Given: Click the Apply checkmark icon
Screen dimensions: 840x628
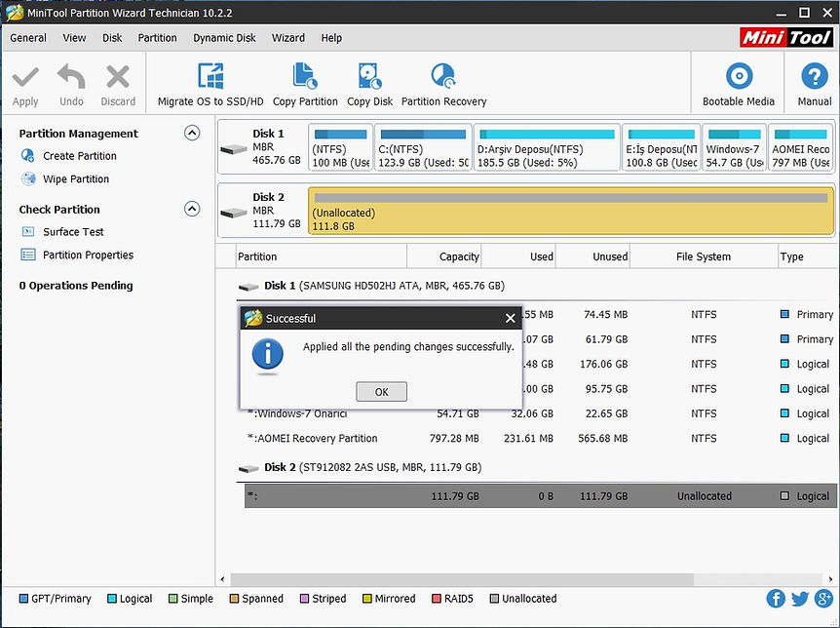Looking at the screenshot, I should (x=25, y=77).
